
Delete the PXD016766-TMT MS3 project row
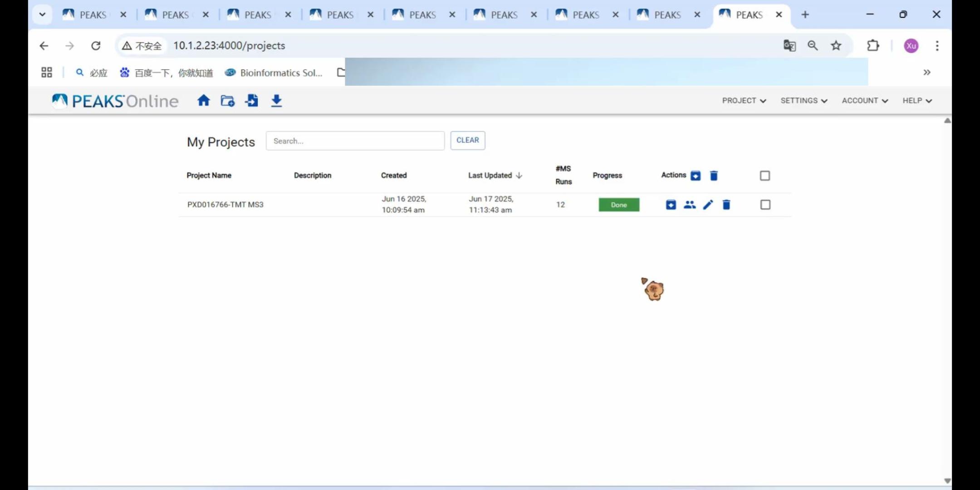click(726, 205)
